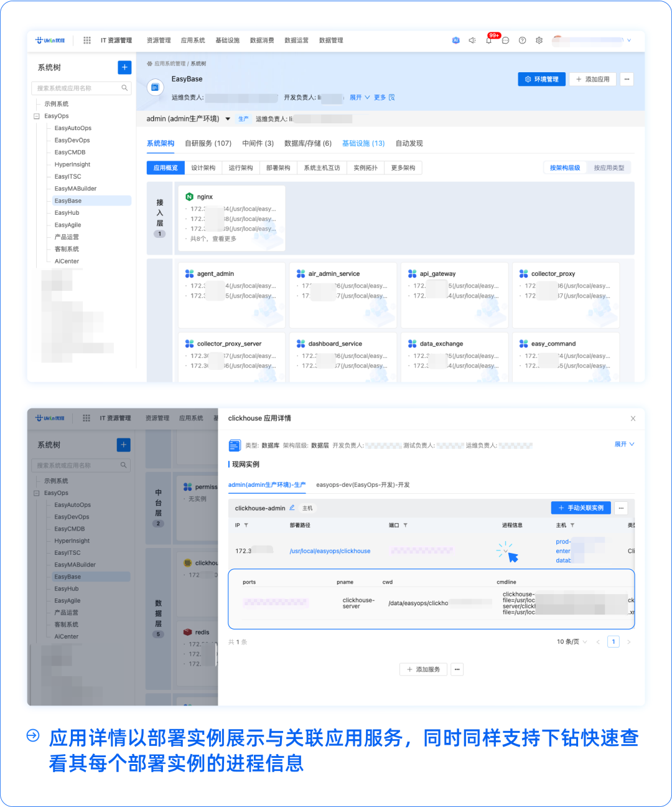Switch to the 基础设施 (13) tab
This screenshot has height=807, width=672.
point(363,143)
